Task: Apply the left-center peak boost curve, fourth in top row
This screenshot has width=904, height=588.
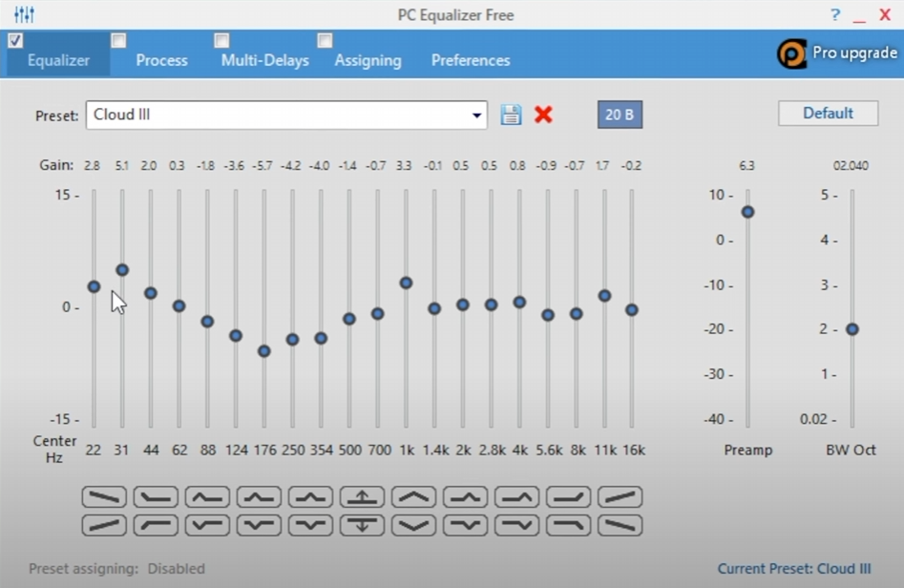Action: point(259,497)
